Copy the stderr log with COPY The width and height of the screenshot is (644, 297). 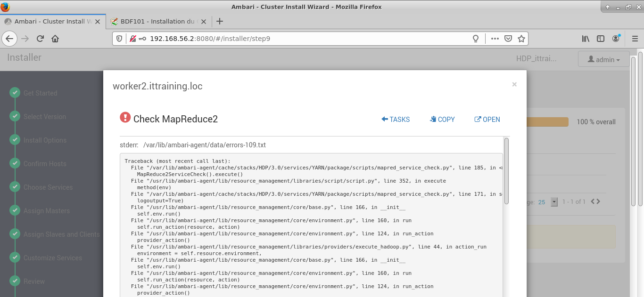[x=442, y=120]
